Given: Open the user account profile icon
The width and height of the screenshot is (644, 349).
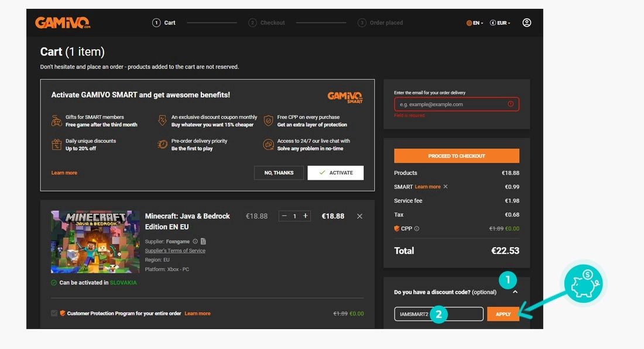Looking at the screenshot, I should point(526,23).
